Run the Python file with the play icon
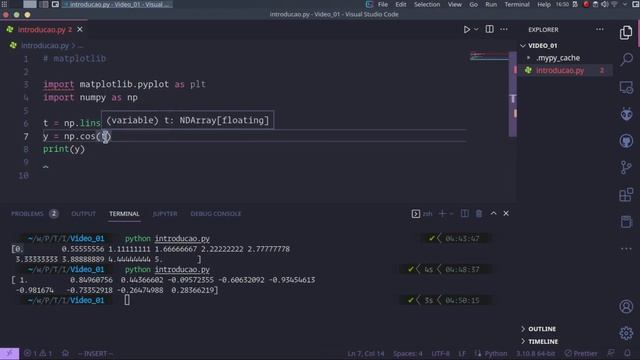 click(467, 29)
